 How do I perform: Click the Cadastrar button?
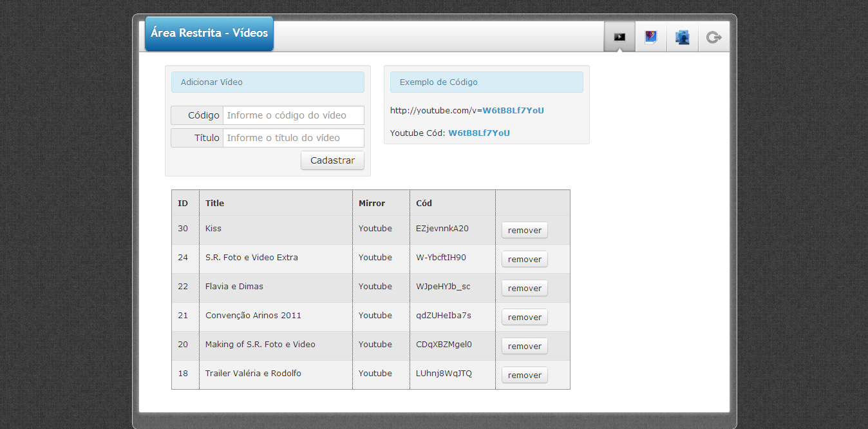[x=332, y=160]
